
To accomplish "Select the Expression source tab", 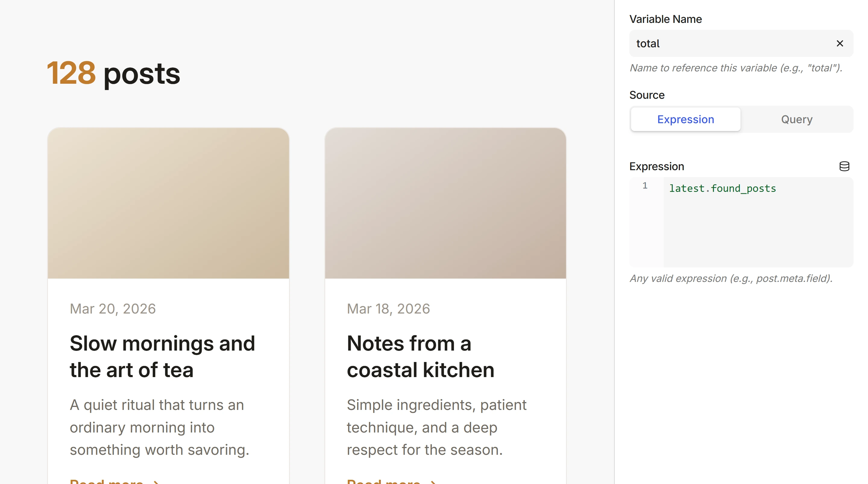I will tap(685, 119).
